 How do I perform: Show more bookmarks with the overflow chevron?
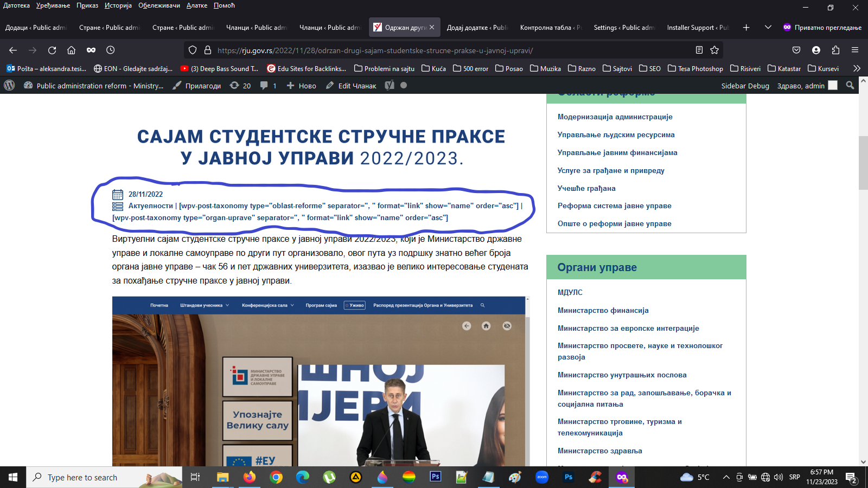857,68
